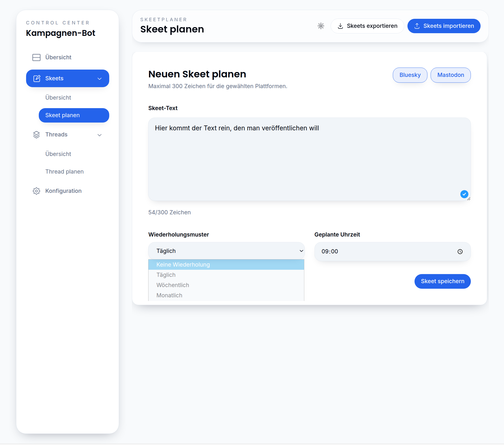Viewport: 504px width, 445px height.
Task: Toggle the Bluesky platform chip
Action: 410,75
